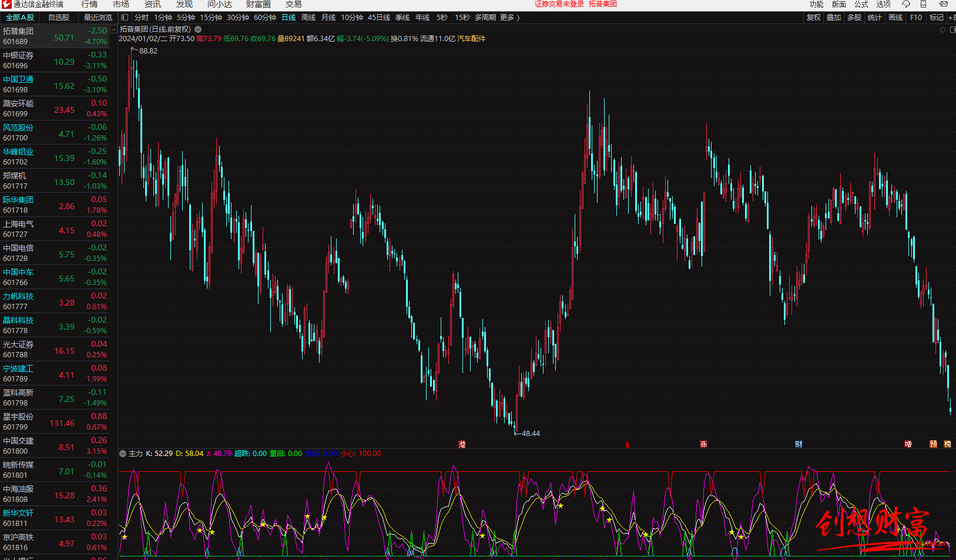Click the 复权 toolbar button
Screen dimensions: 956x560
[814, 18]
